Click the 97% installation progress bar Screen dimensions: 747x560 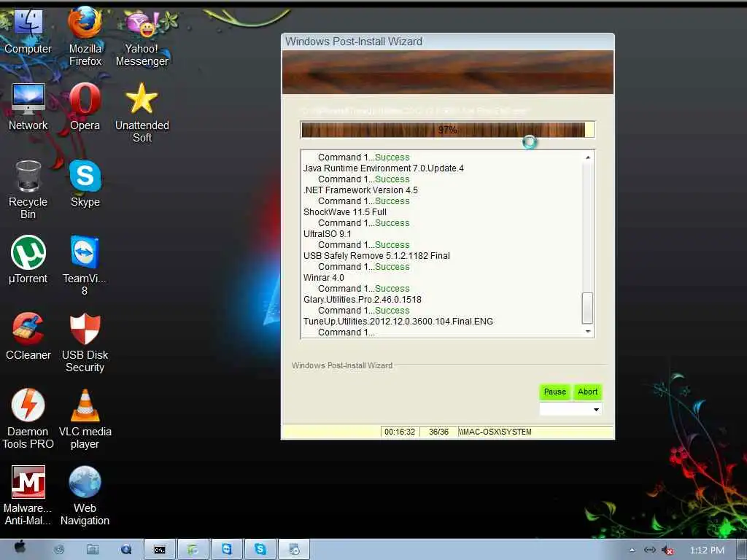(x=447, y=130)
